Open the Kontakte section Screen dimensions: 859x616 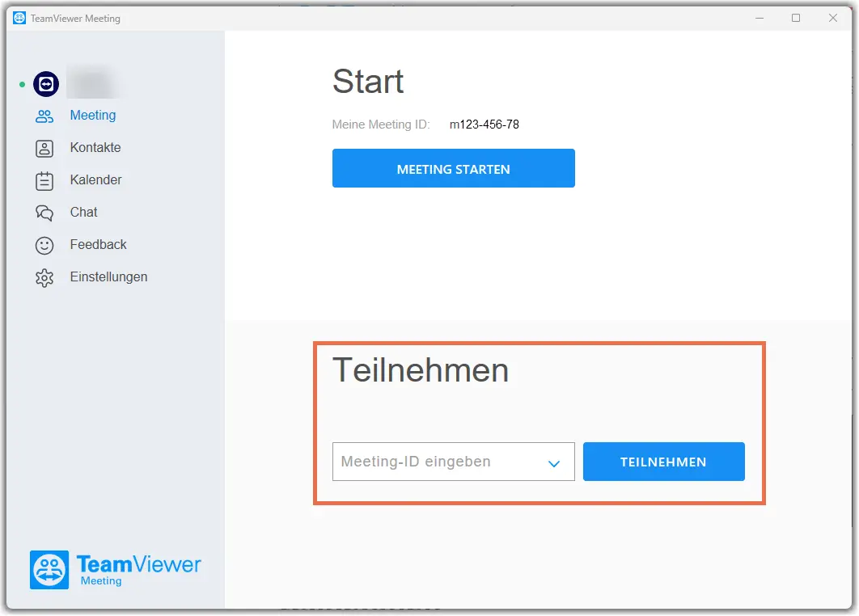pos(95,147)
